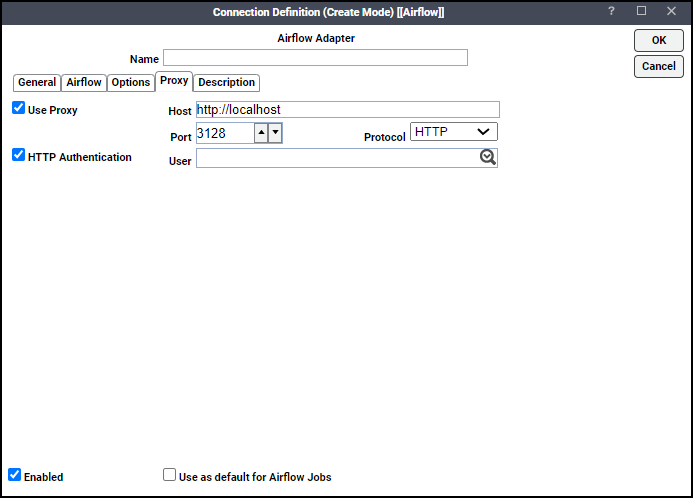693x498 pixels.
Task: Toggle the HTTP Authentication checkbox
Action: coord(19,155)
